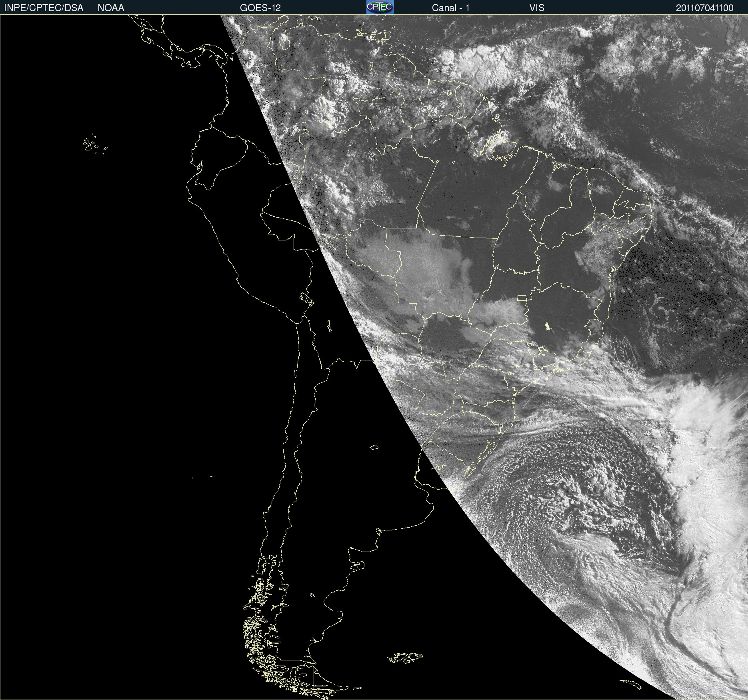The width and height of the screenshot is (748, 700).
Task: Click the NOAA label in the header
Action: 111,8
